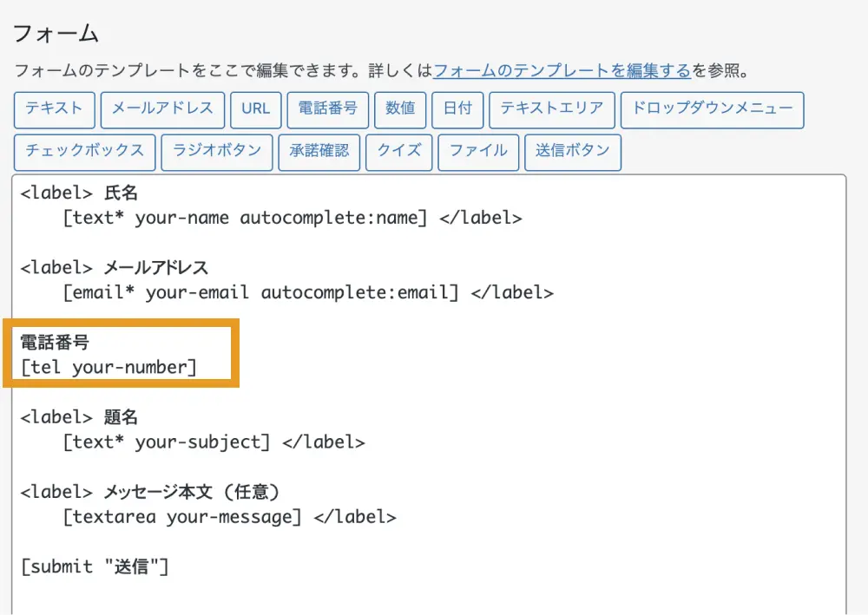The image size is (868, 615).
Task: Click the テキスト tag button
Action: click(54, 109)
